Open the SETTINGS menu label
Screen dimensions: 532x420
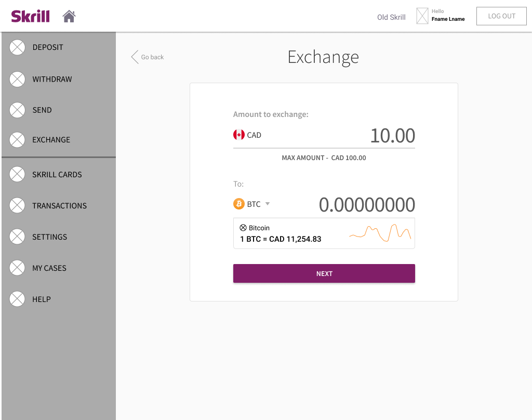point(49,237)
